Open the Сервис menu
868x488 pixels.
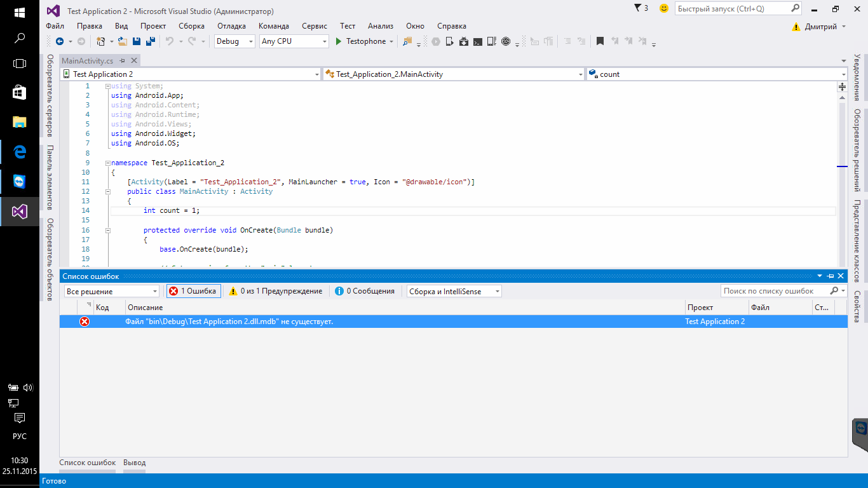pyautogui.click(x=315, y=26)
